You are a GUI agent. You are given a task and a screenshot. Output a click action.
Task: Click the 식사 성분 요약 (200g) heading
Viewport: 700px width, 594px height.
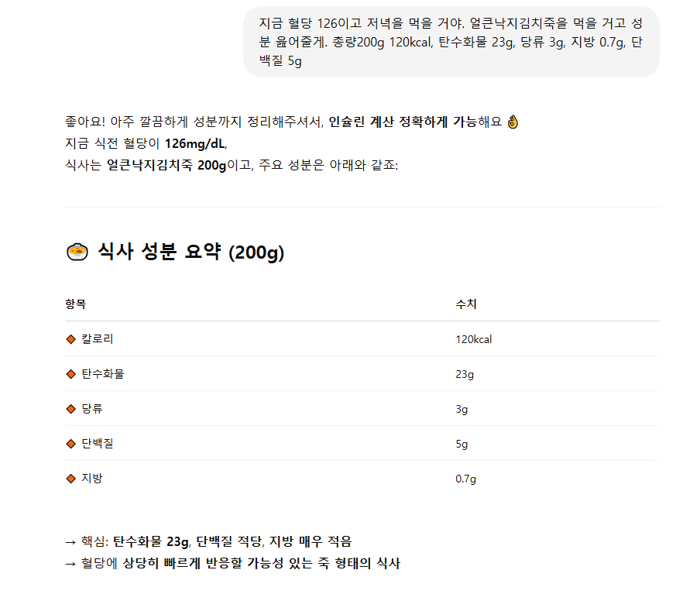[175, 252]
